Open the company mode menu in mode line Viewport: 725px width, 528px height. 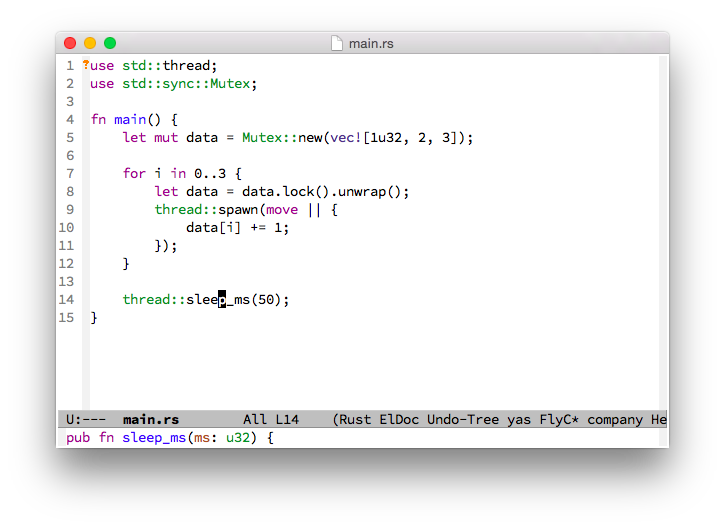point(615,420)
